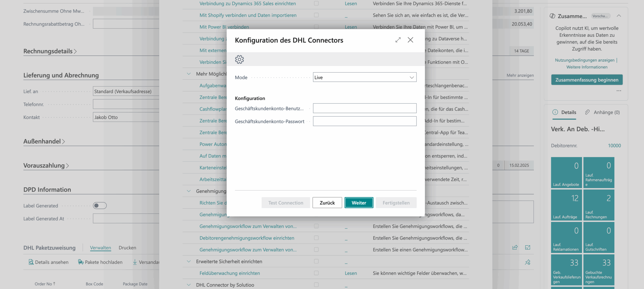The height and width of the screenshot is (289, 644).
Task: Click the Copilot Zusammenfassung icon
Action: point(552,16)
